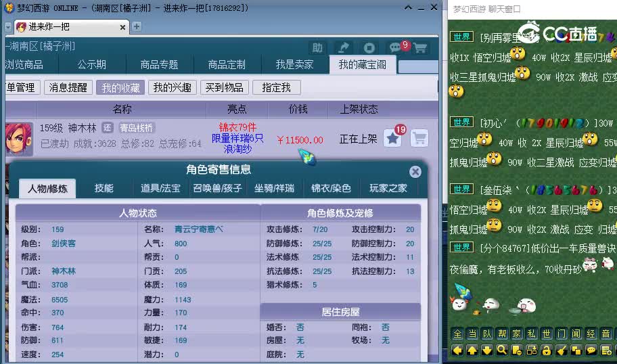617x364 pixels.
Task: Click the 消息提醒 button
Action: point(68,87)
